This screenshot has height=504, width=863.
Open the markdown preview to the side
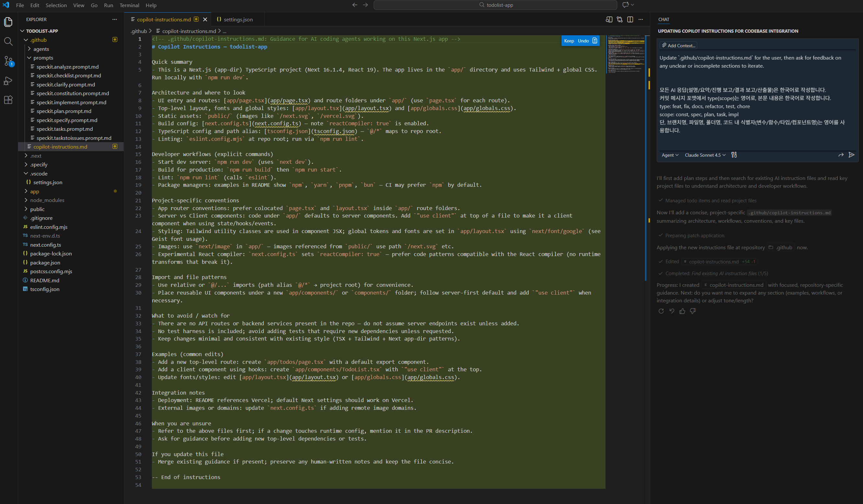point(608,19)
